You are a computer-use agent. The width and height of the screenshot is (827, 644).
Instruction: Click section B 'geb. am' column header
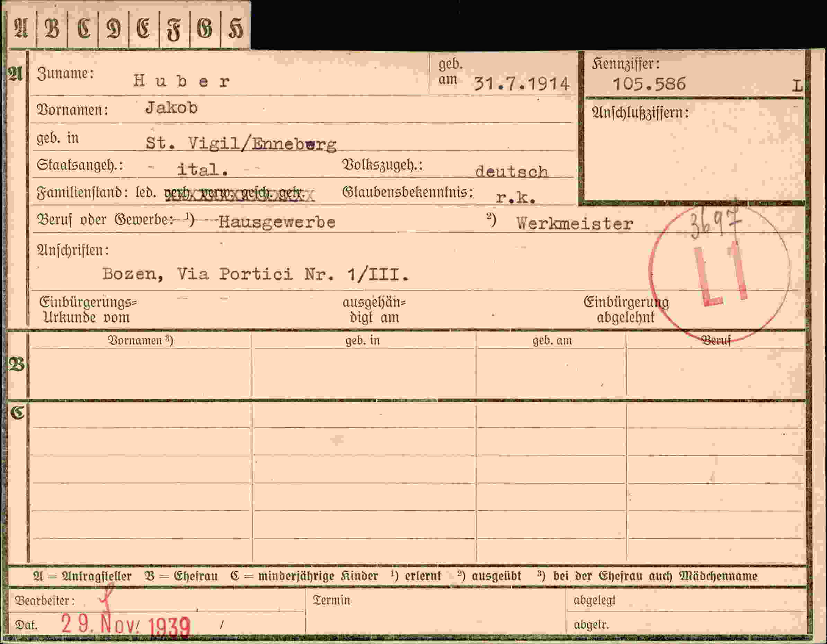tap(552, 341)
